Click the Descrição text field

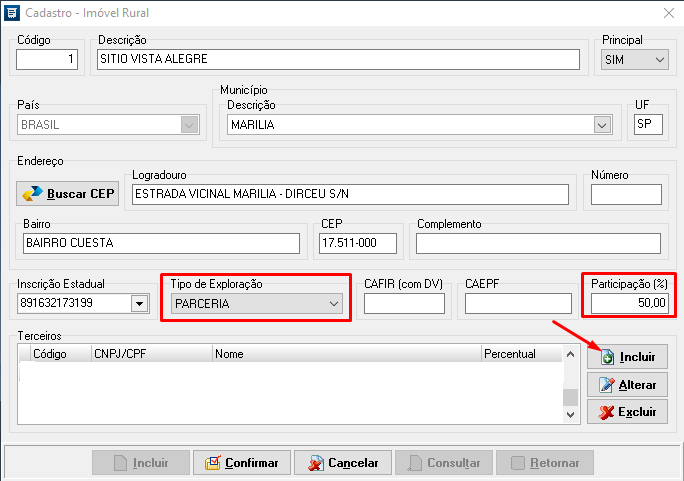pyautogui.click(x=338, y=59)
